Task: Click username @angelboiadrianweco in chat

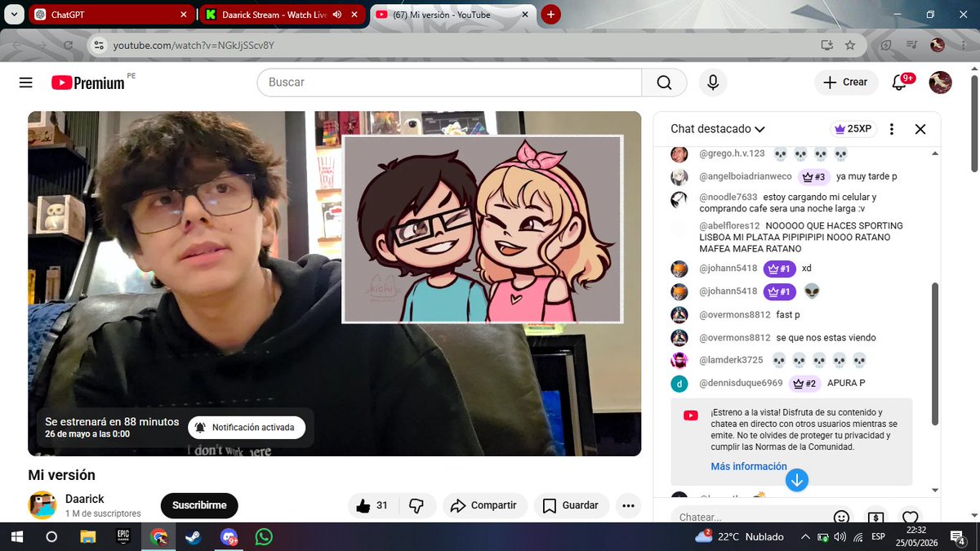Action: coord(746,176)
